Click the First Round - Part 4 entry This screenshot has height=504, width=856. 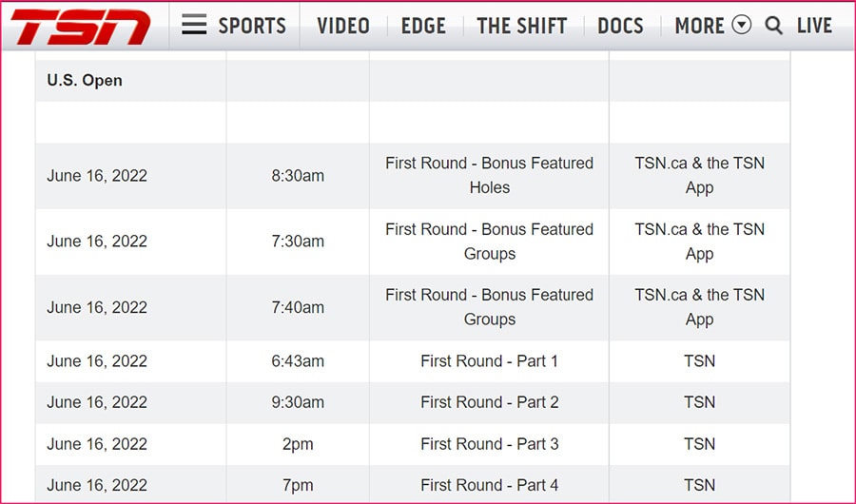[x=489, y=485]
